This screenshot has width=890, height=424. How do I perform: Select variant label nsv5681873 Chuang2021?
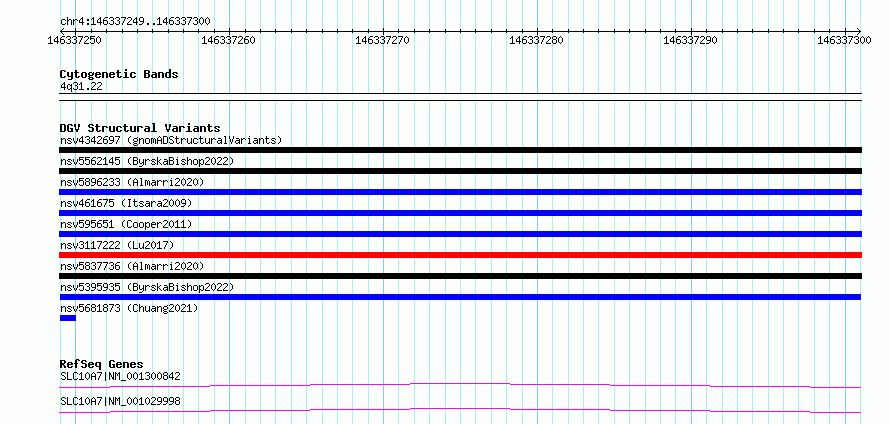129,308
